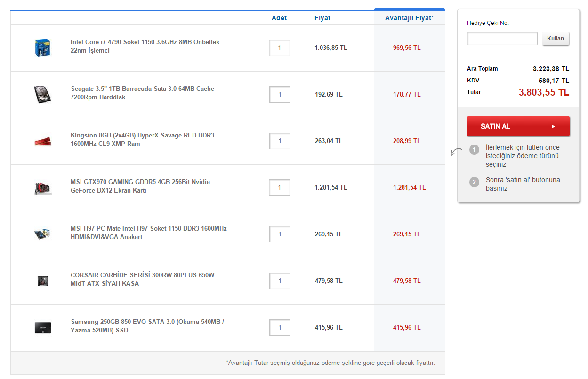
Task: Click the 192,69 TL price
Action: pyautogui.click(x=329, y=95)
